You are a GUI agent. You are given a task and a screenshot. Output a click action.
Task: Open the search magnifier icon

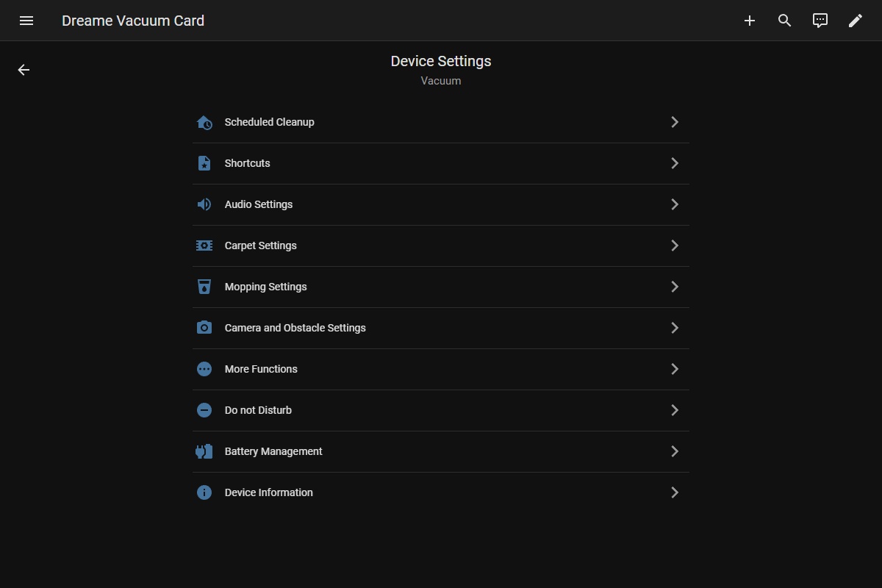click(x=785, y=21)
